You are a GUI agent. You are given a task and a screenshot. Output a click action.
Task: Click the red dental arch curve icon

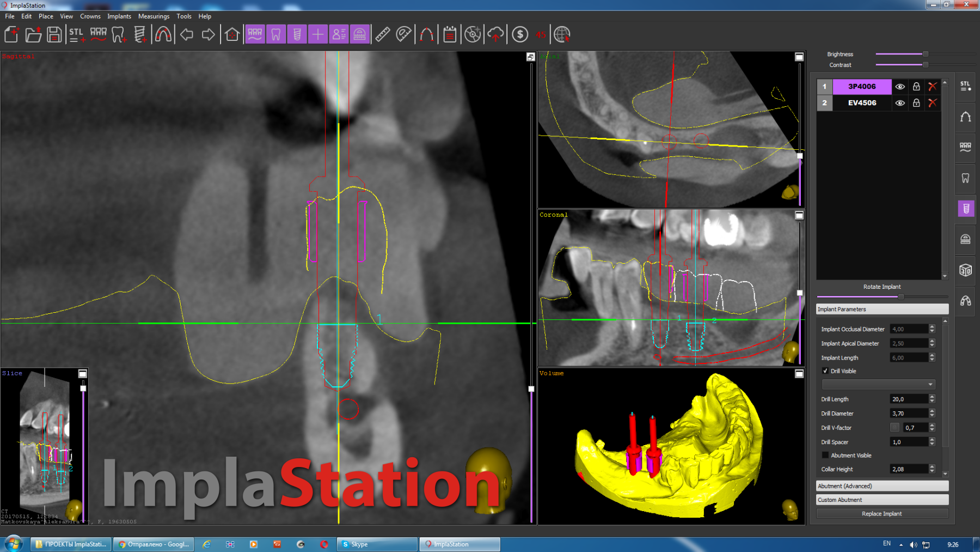coord(163,34)
